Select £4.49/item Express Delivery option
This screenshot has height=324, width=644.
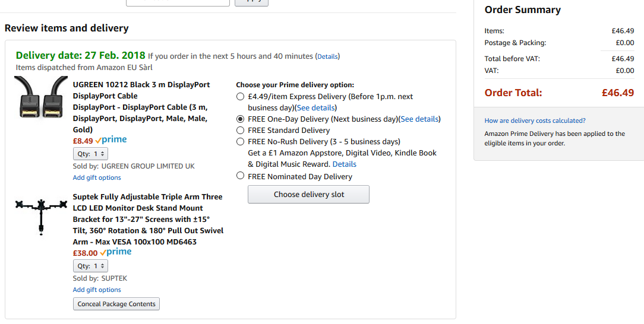pyautogui.click(x=240, y=97)
